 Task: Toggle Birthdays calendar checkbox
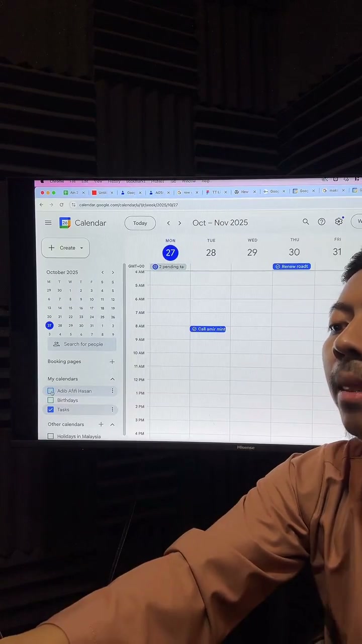(x=50, y=400)
